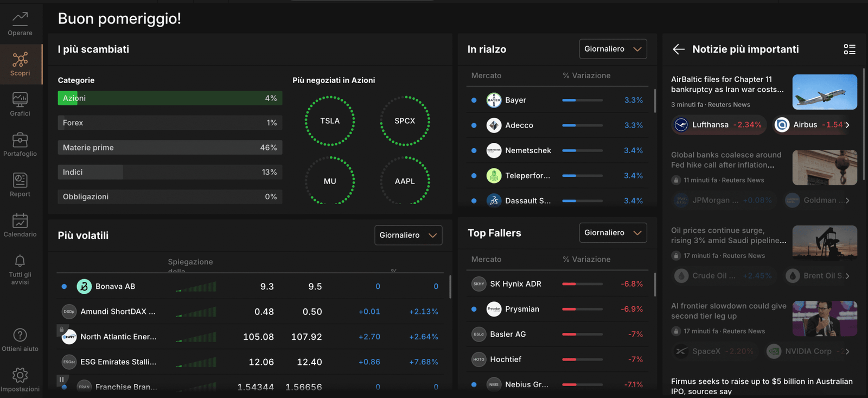Click the Basler AG market logo
Image resolution: width=868 pixels, height=398 pixels.
[x=478, y=334]
